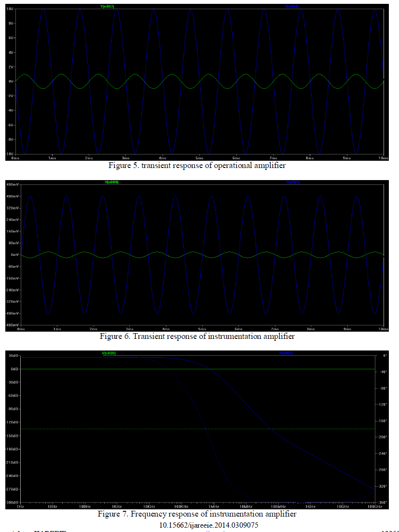Click the -150dB label on the gain axis

(12, 435)
